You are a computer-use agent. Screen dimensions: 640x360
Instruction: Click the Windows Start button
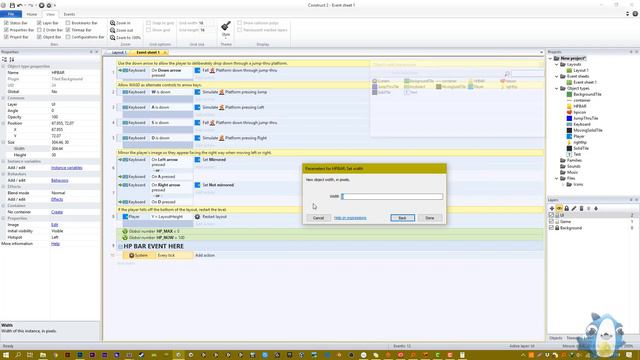point(6,355)
